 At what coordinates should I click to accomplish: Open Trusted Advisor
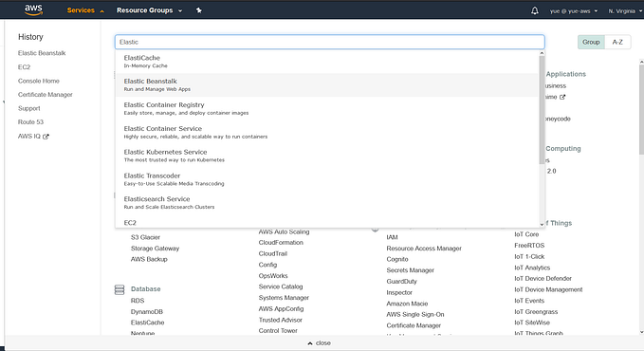coord(280,320)
